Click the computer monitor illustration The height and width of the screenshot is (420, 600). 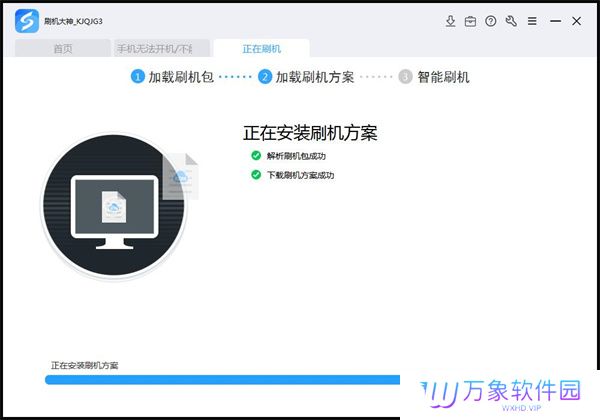pos(114,212)
